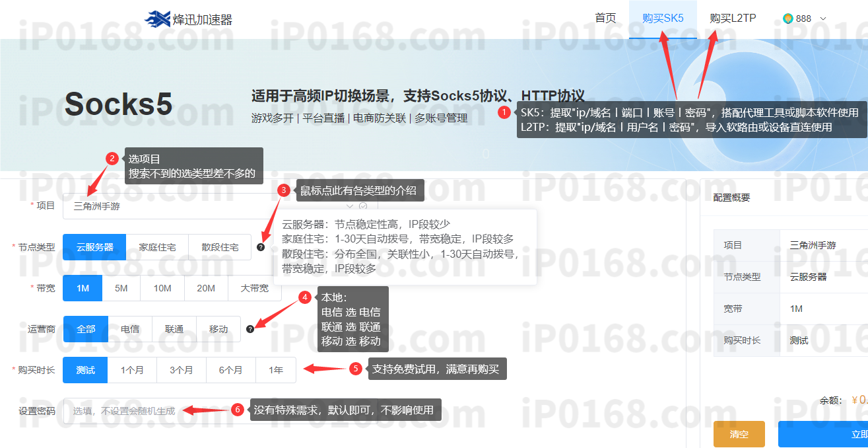Pick the 1个月 purchase duration
Viewport: 868px width, 448px height.
[x=132, y=370]
